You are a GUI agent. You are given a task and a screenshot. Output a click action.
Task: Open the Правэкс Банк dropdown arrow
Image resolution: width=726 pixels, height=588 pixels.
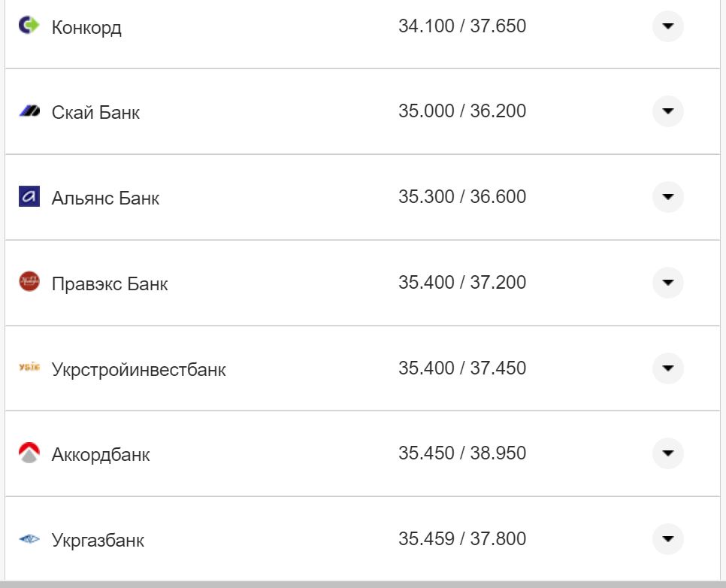pyautogui.click(x=667, y=283)
